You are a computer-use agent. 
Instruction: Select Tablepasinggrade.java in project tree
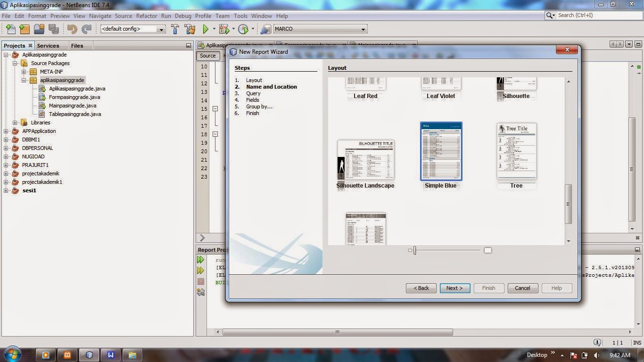pos(75,114)
